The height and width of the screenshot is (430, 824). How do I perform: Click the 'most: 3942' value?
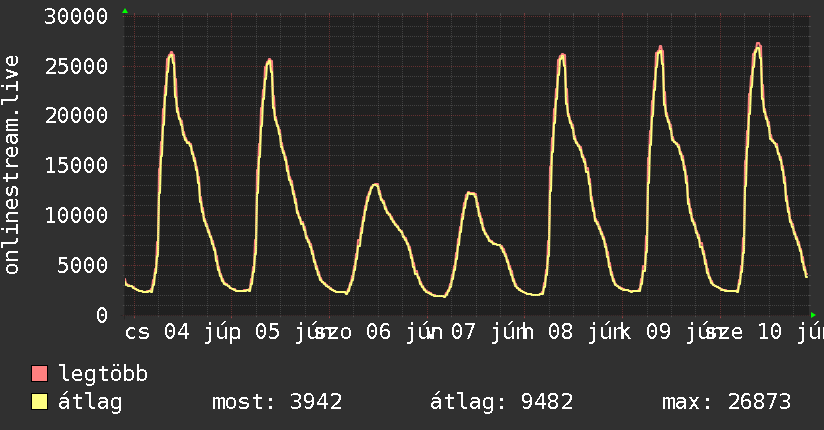pyautogui.click(x=277, y=402)
